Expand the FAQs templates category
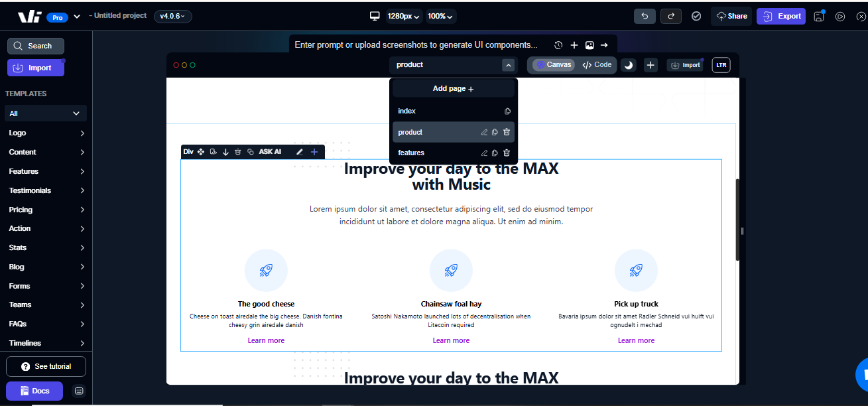The height and width of the screenshot is (406, 868). click(46, 324)
